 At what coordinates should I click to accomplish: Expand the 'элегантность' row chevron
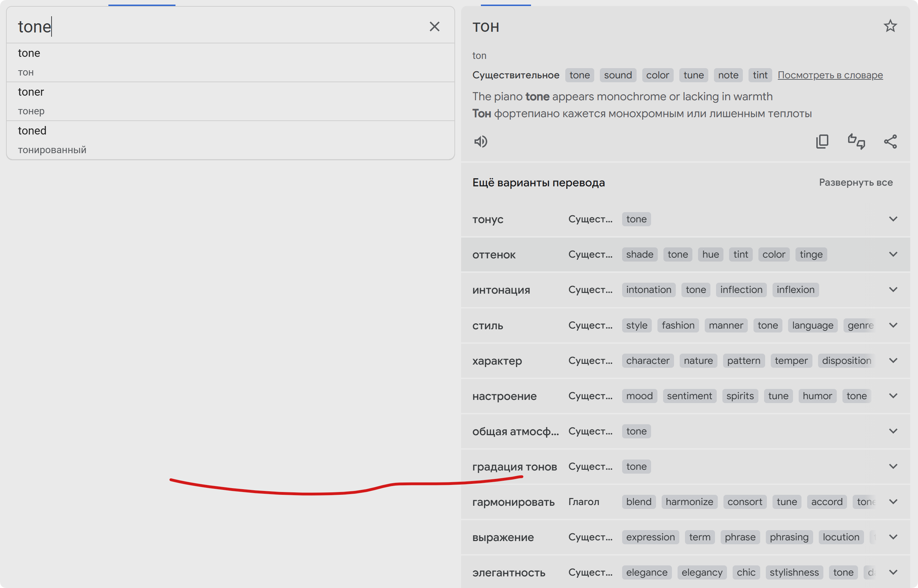pos(893,572)
